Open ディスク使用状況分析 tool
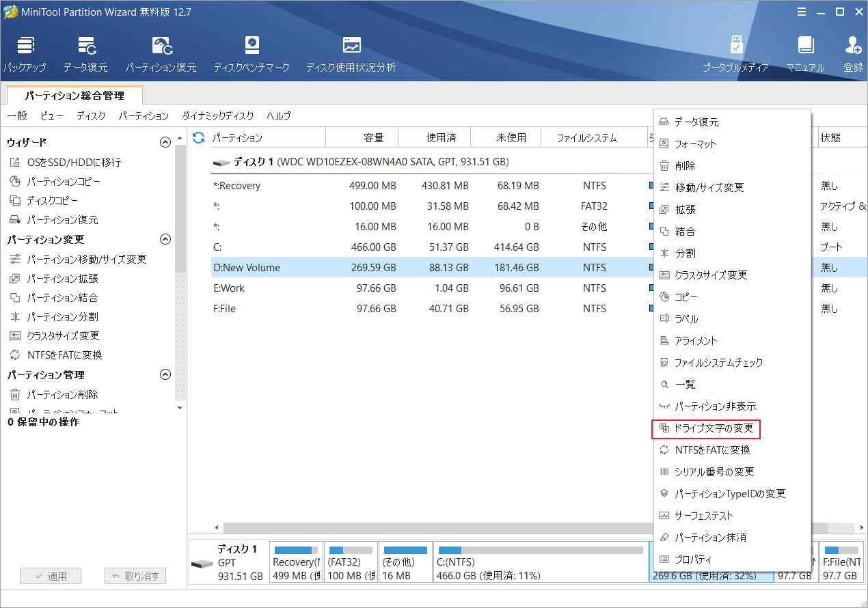 pyautogui.click(x=351, y=54)
